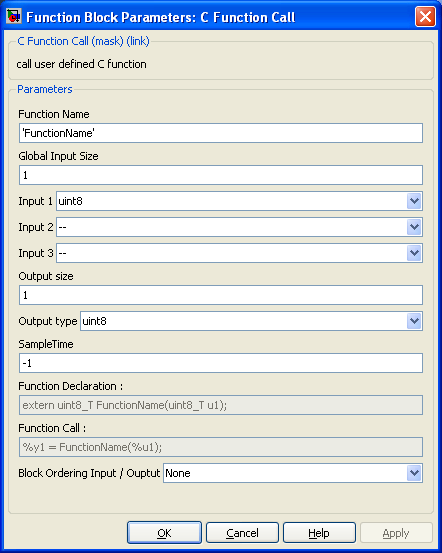
Task: Focus the Global Input Size field
Action: pos(221,175)
